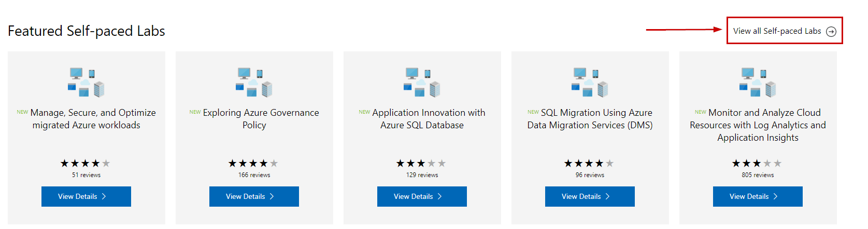Click the SQL Migration DMS lab icon

pyautogui.click(x=590, y=82)
